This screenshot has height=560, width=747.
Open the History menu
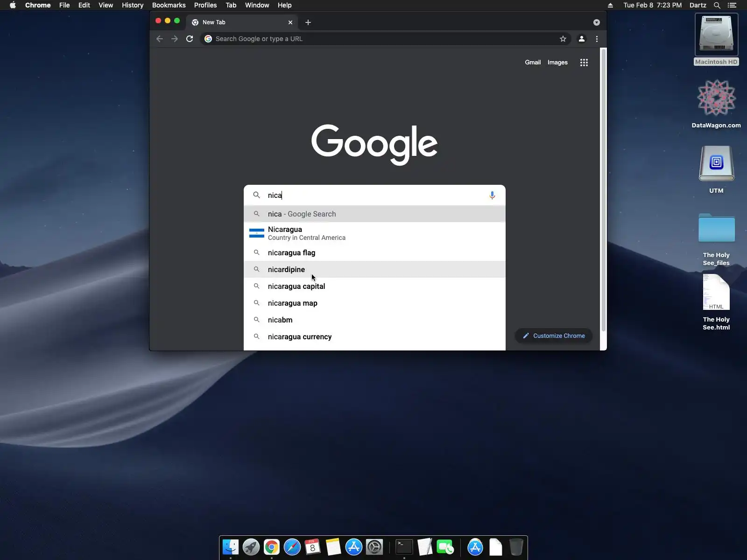(x=133, y=5)
